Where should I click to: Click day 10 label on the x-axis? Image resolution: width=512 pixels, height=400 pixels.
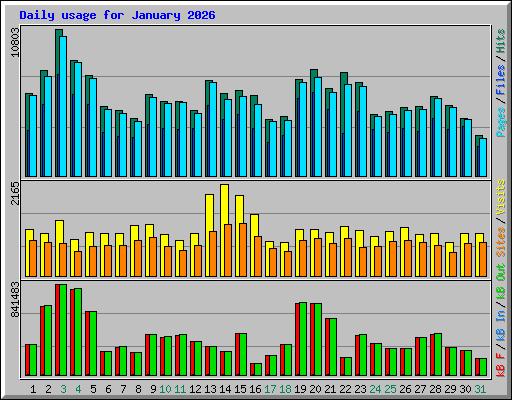[165, 389]
